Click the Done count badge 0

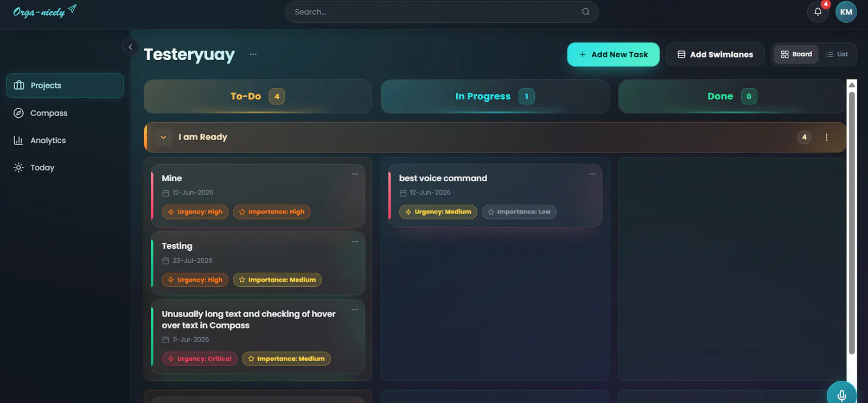749,96
